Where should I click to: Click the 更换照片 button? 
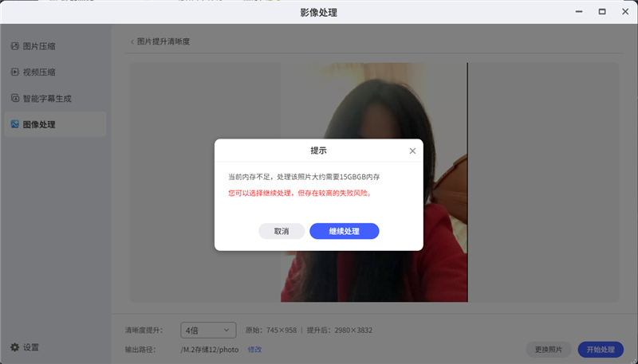point(549,350)
